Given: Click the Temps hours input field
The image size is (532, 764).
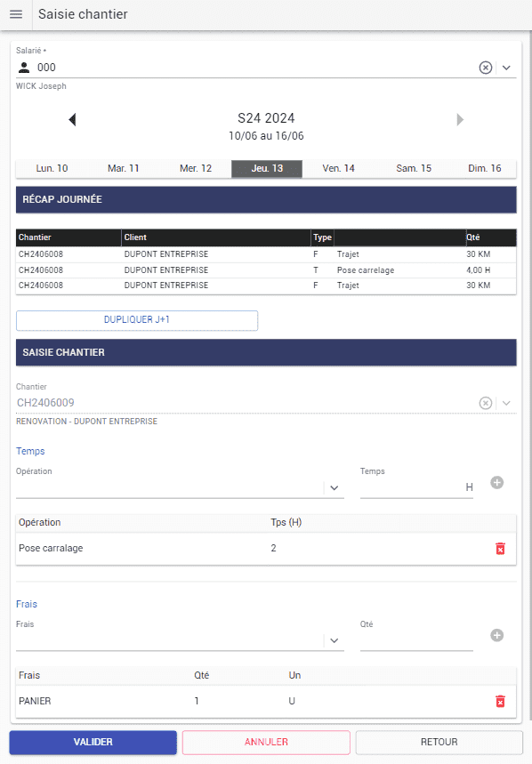Looking at the screenshot, I should pos(414,487).
